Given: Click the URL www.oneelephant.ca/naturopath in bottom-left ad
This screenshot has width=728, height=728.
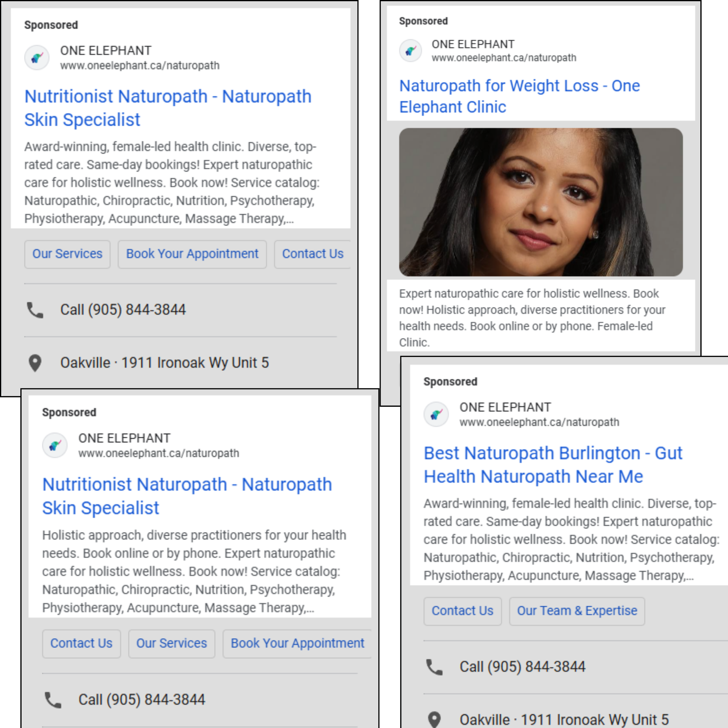Looking at the screenshot, I should pos(159,453).
